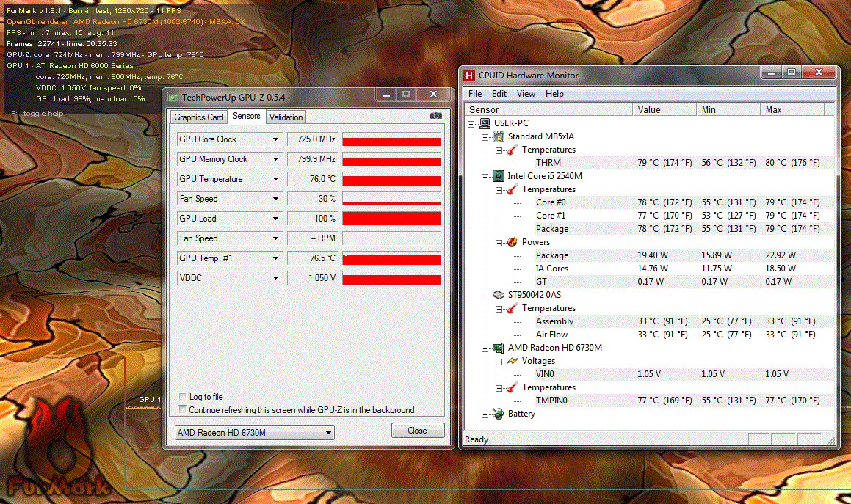
Task: Select the Battery icon in the sensor tree
Action: coord(499,414)
